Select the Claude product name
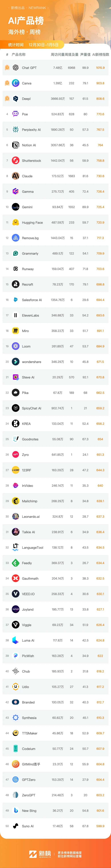 [27, 176]
